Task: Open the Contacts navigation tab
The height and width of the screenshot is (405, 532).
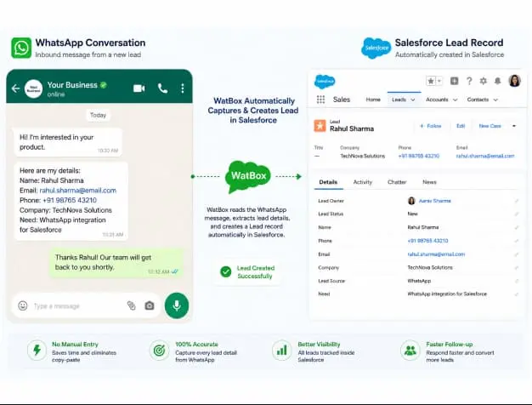Action: click(478, 100)
